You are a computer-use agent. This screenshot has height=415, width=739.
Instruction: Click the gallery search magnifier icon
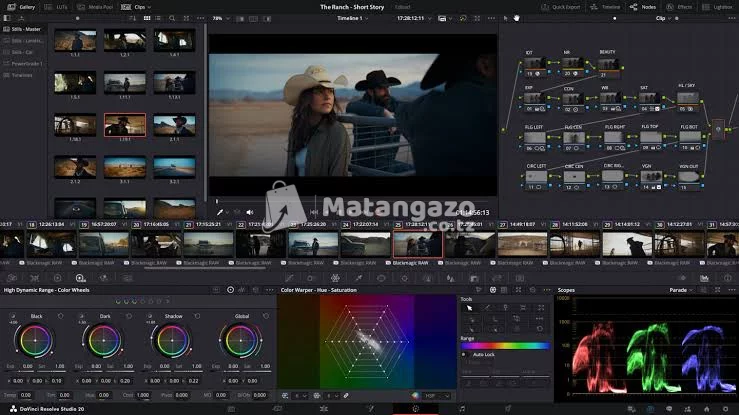tap(172, 18)
